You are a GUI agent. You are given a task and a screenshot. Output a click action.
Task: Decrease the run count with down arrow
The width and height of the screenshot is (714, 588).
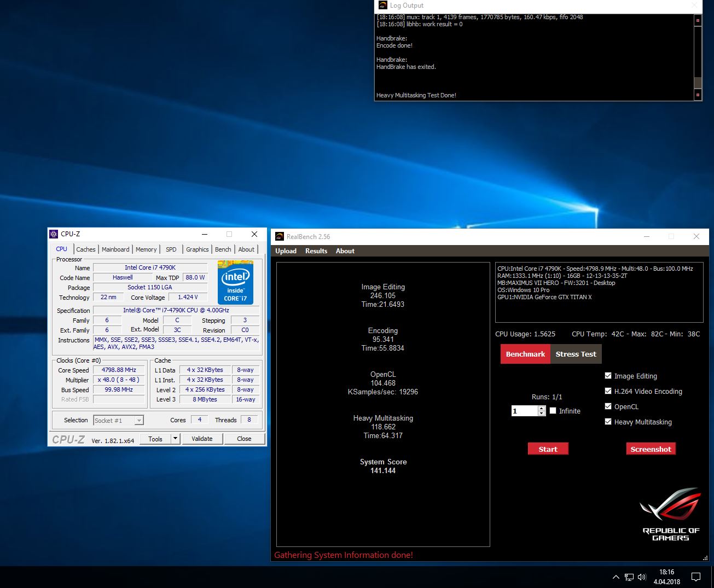click(x=542, y=414)
